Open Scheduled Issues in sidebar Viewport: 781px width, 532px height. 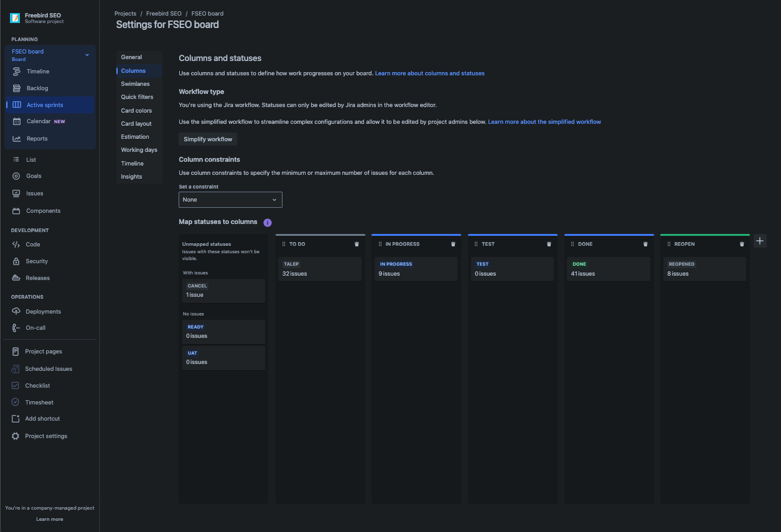coord(50,369)
